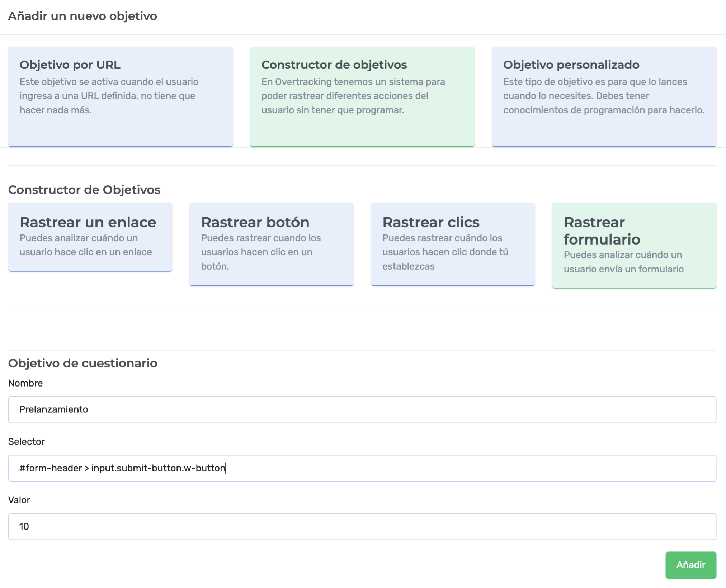Click into the Selector text field

[362, 468]
